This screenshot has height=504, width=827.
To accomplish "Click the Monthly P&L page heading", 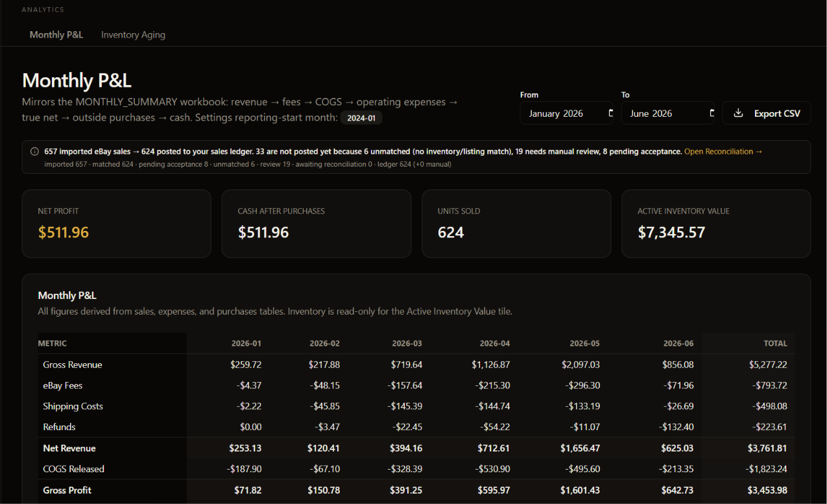I will point(77,80).
